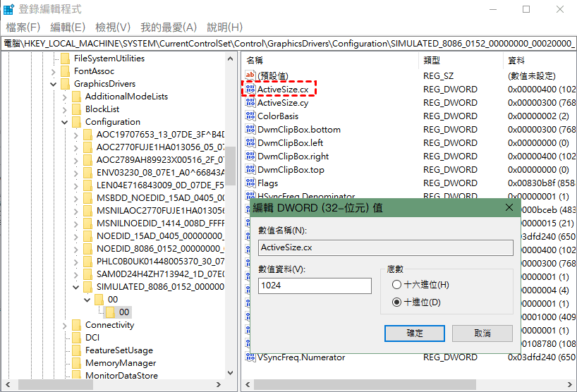Screen dimensions: 577x392
Task: Expand the PHLC0B0UK01448005370 key node
Action: click(x=75, y=262)
